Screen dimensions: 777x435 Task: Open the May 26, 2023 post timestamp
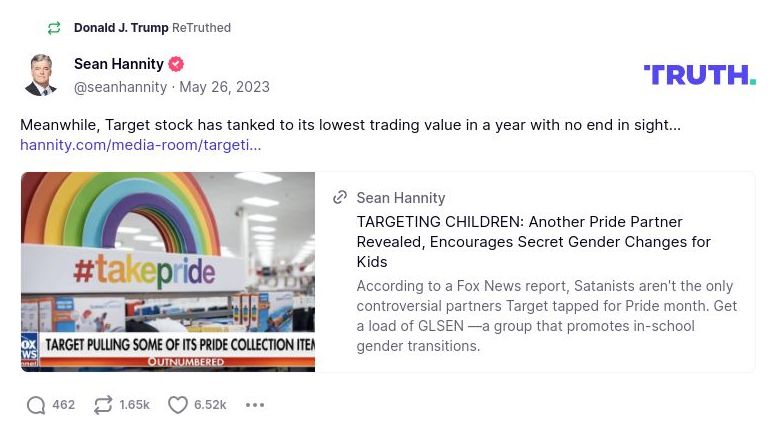[224, 87]
